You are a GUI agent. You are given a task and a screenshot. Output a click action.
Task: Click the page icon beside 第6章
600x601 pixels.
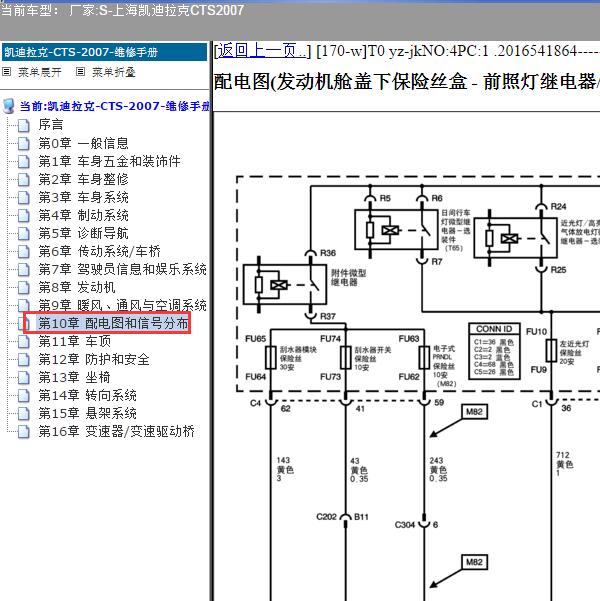coord(24,251)
